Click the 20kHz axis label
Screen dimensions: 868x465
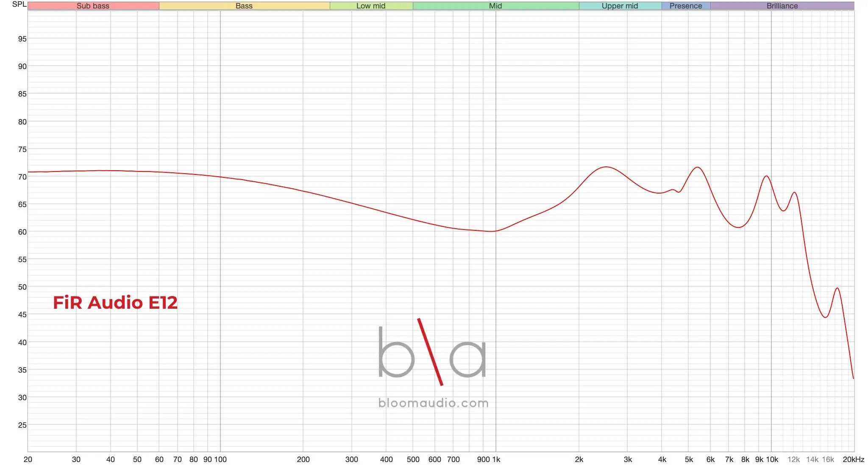[x=853, y=459]
